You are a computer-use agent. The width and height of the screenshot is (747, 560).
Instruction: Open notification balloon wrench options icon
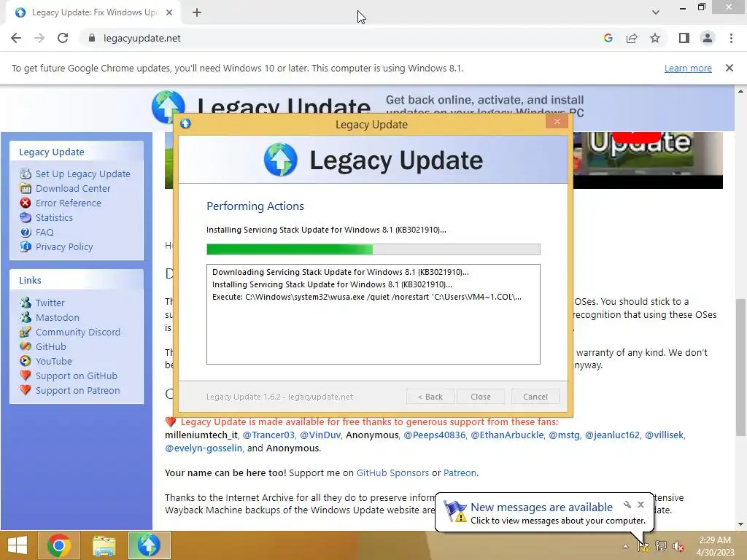[x=627, y=505]
